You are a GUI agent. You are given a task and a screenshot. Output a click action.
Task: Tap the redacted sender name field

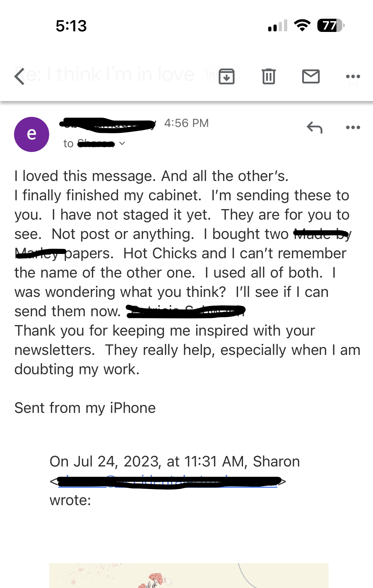point(107,125)
